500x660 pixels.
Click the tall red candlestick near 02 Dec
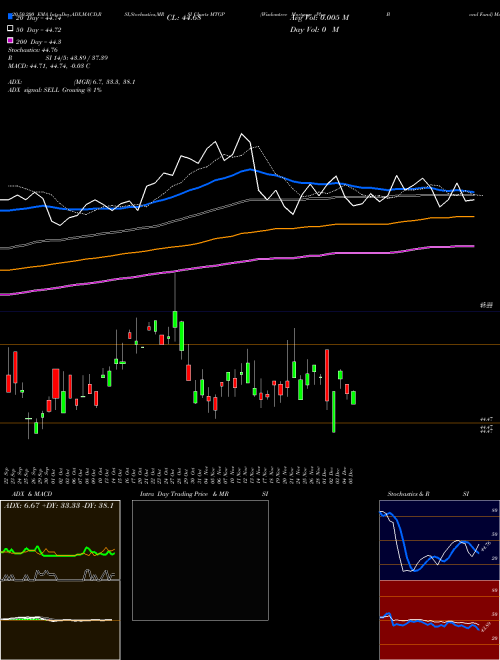[327, 375]
